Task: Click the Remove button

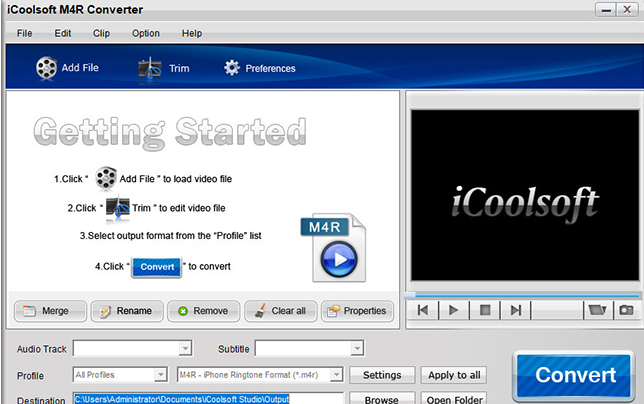Action: click(x=204, y=311)
